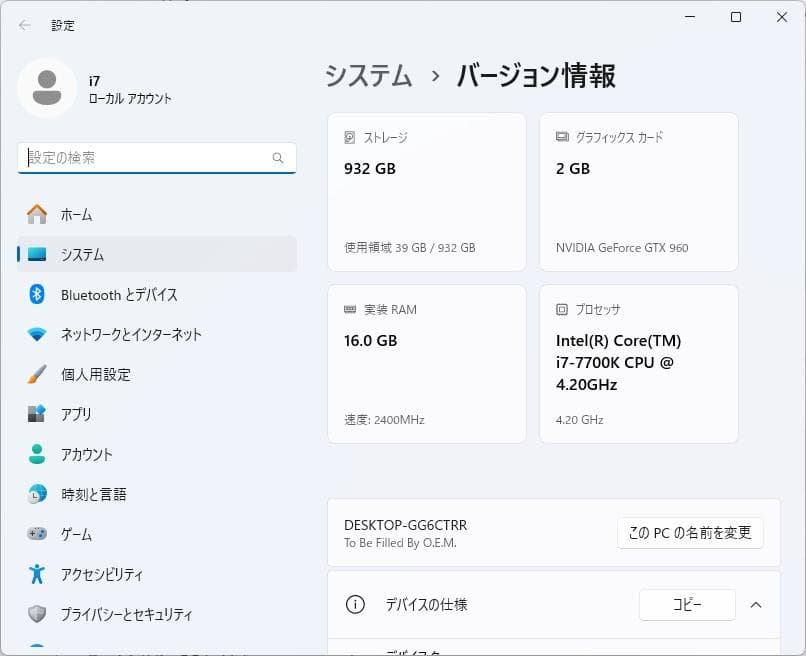
Task: Open プライバシーとセキュリティ settings
Action: pyautogui.click(x=36, y=614)
